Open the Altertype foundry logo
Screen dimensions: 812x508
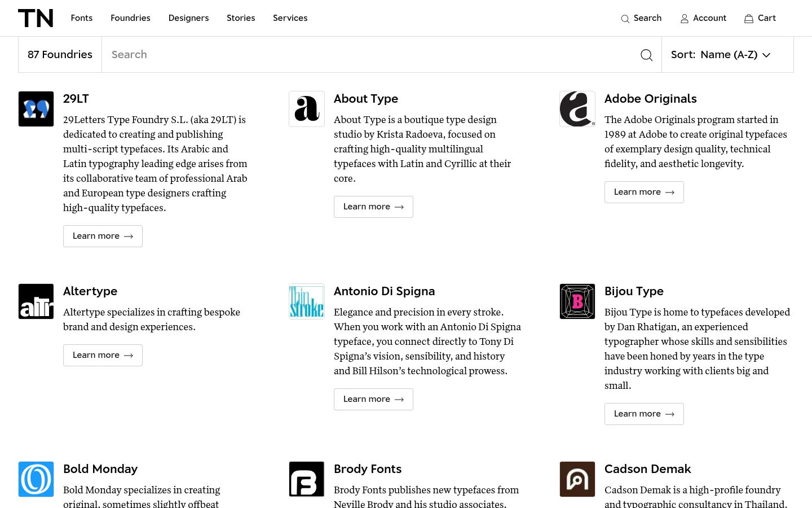point(36,301)
